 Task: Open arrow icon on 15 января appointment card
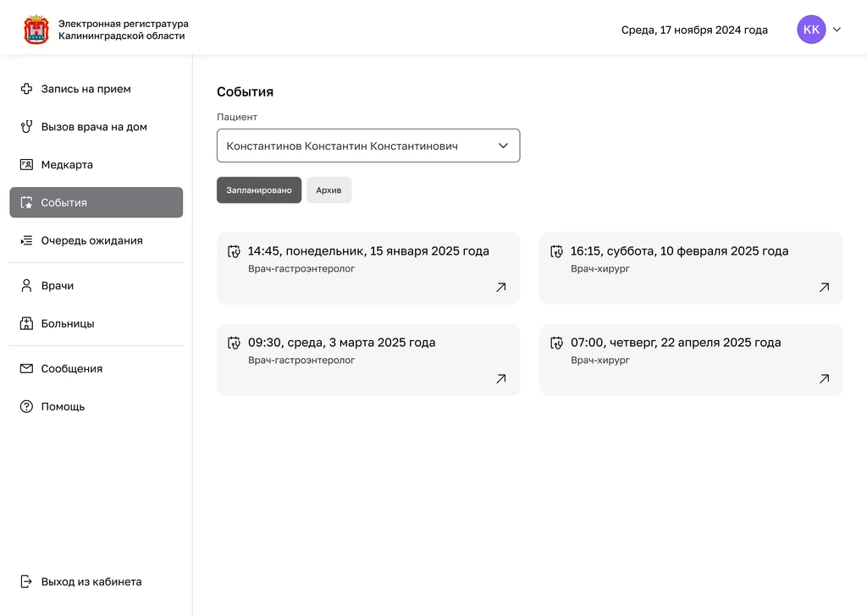[x=500, y=288]
